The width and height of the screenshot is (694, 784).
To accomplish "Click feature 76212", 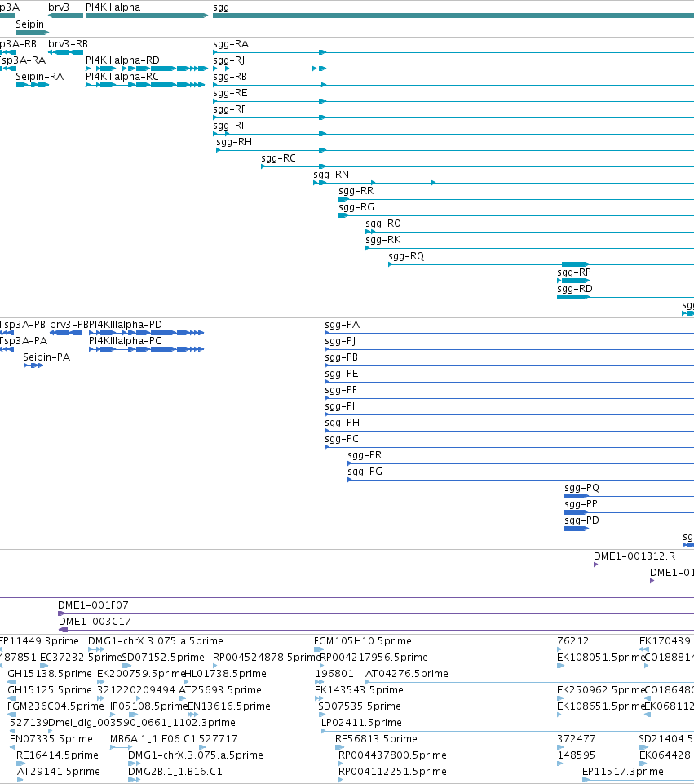I will 559,649.
